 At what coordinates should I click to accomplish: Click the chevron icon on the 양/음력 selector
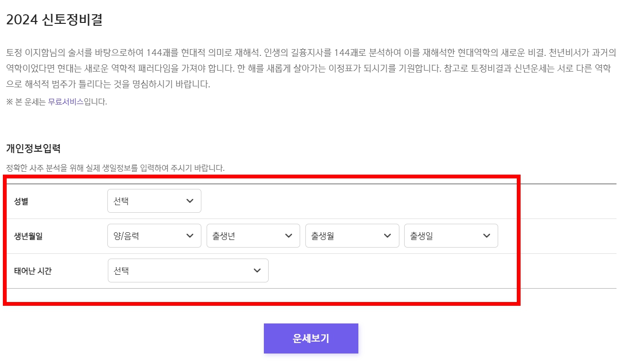coord(191,235)
